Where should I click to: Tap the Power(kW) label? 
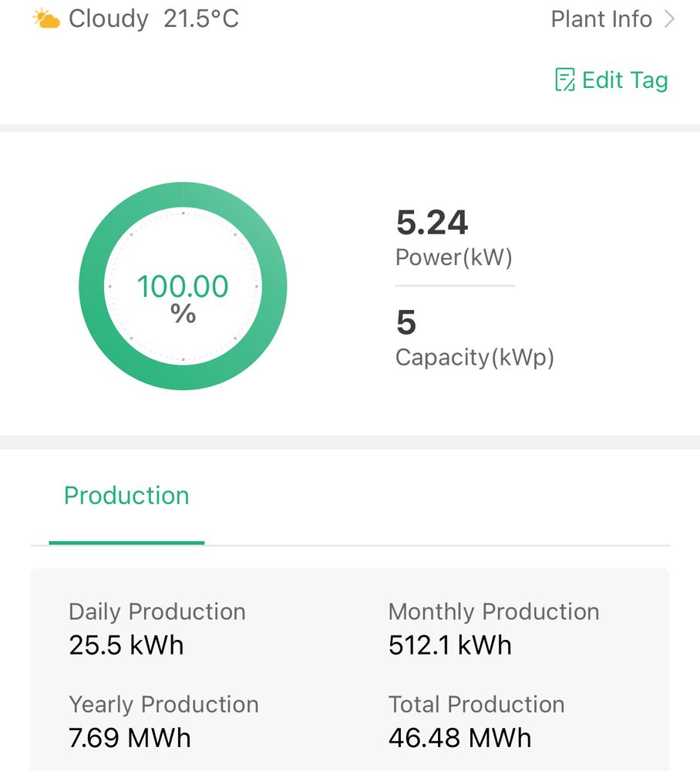tap(454, 258)
